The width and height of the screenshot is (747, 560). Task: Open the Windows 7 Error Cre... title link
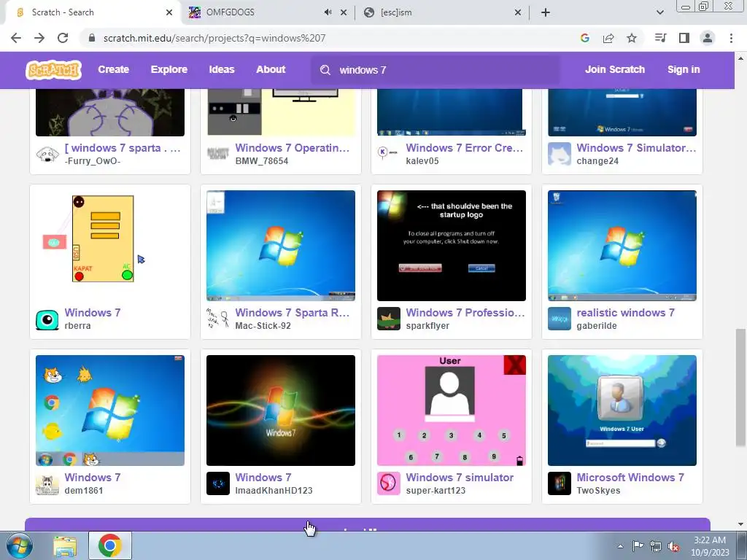[465, 148]
